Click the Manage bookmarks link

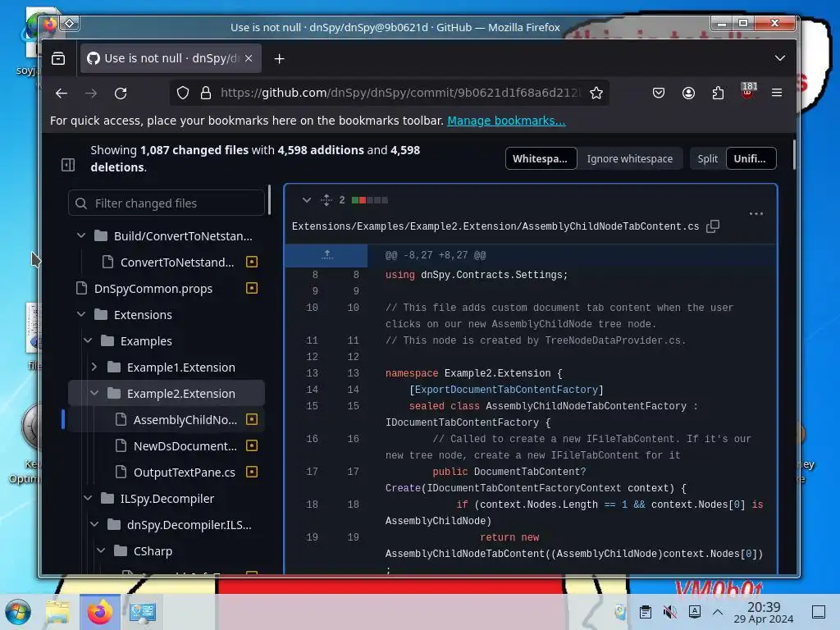pyautogui.click(x=506, y=121)
